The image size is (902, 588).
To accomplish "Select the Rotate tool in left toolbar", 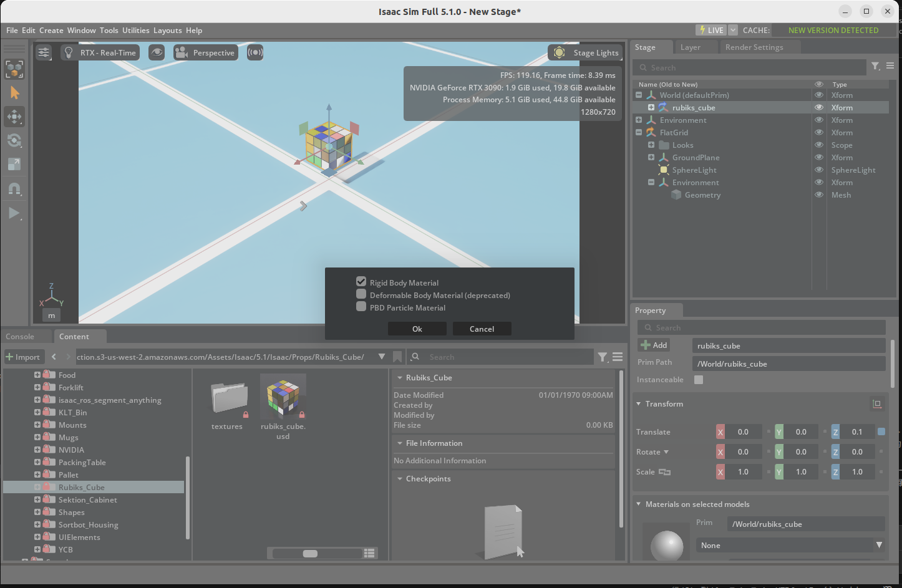I will [x=14, y=140].
